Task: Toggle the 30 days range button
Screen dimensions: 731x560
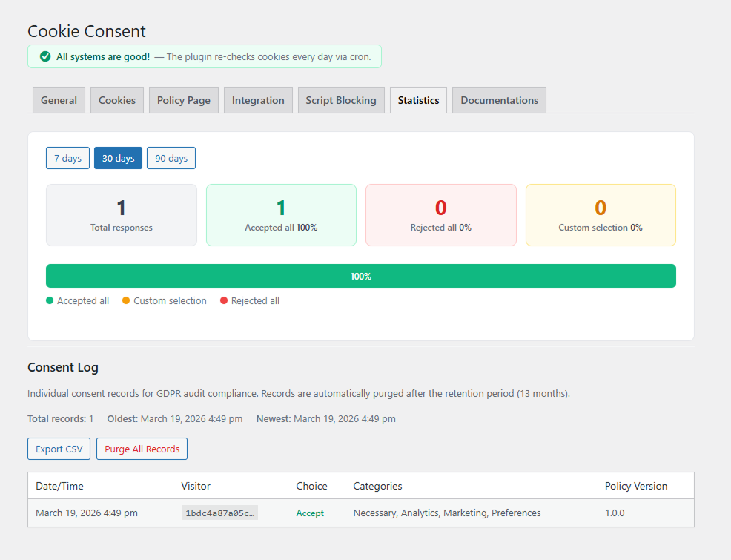Action: (x=118, y=158)
